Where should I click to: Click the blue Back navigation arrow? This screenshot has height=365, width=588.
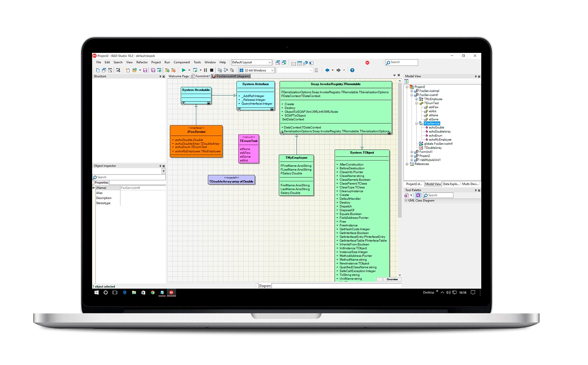(x=328, y=70)
